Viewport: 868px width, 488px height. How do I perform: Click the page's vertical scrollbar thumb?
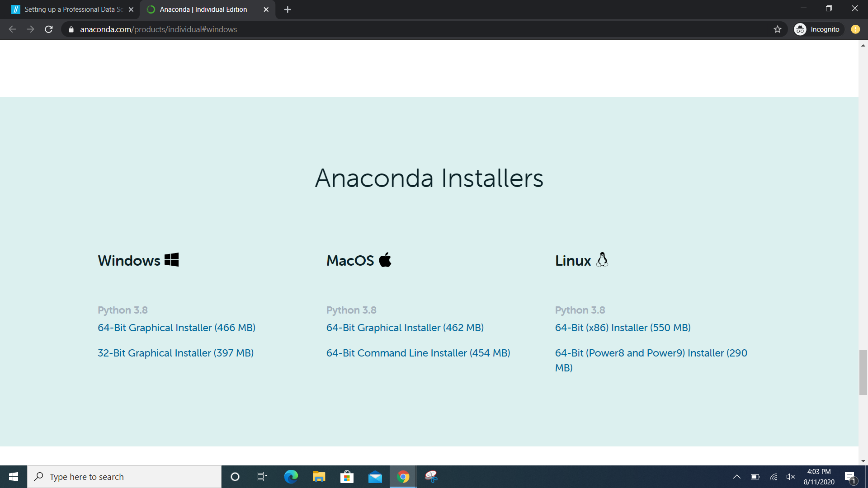coord(863,372)
